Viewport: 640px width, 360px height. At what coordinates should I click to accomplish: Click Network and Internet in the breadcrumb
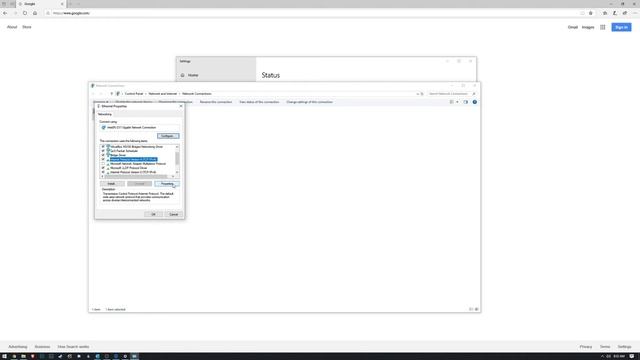[x=163, y=94]
